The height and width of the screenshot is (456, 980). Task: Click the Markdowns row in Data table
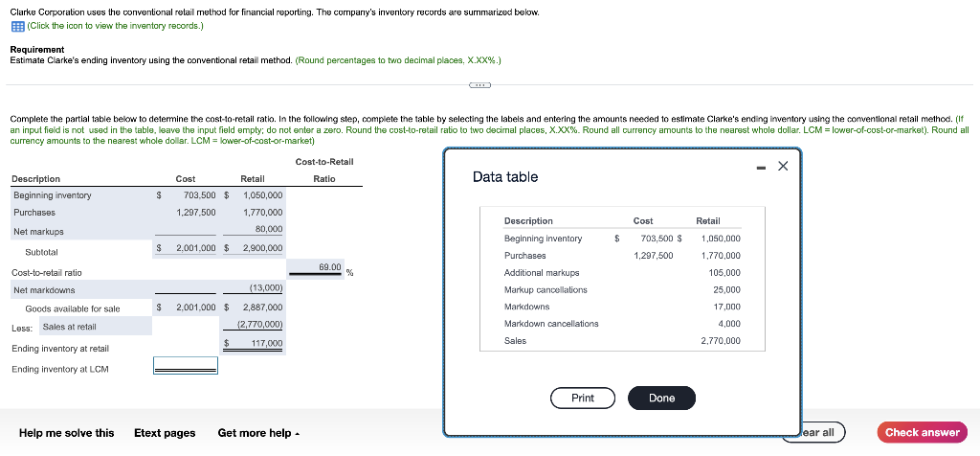click(622, 307)
